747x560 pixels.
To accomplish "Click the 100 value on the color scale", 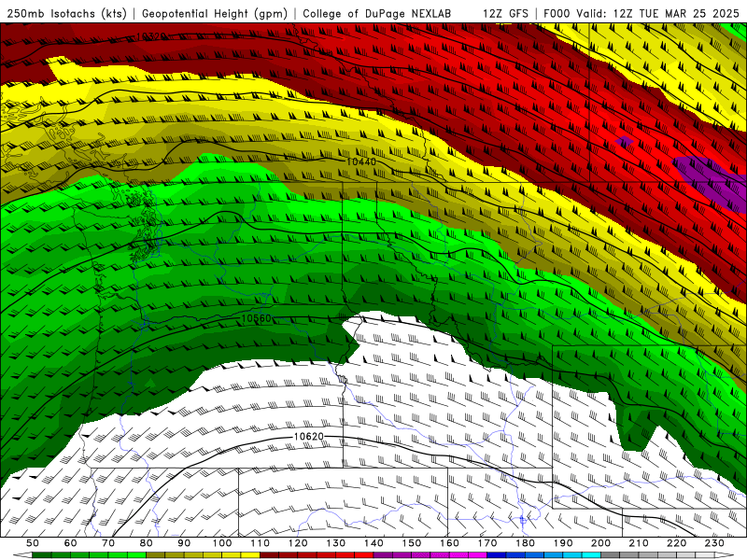I will click(222, 543).
